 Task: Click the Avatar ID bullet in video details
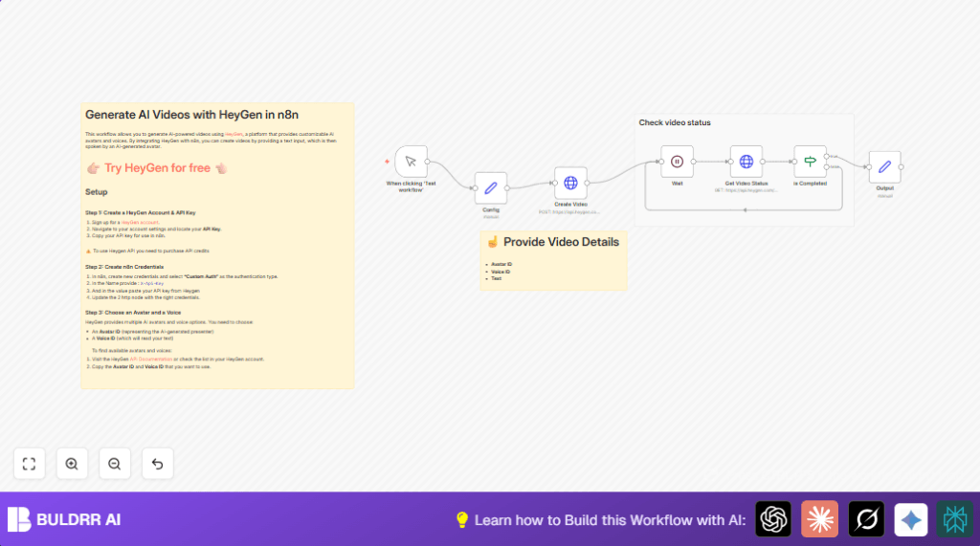tap(501, 264)
